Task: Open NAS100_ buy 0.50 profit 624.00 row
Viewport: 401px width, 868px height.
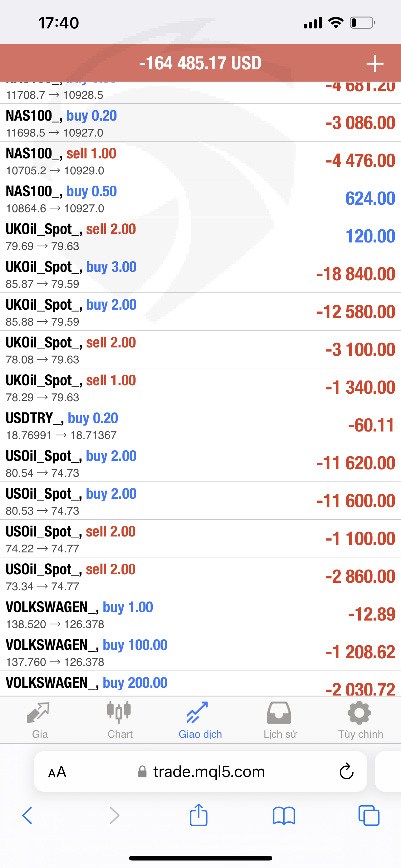Action: pyautogui.click(x=200, y=198)
